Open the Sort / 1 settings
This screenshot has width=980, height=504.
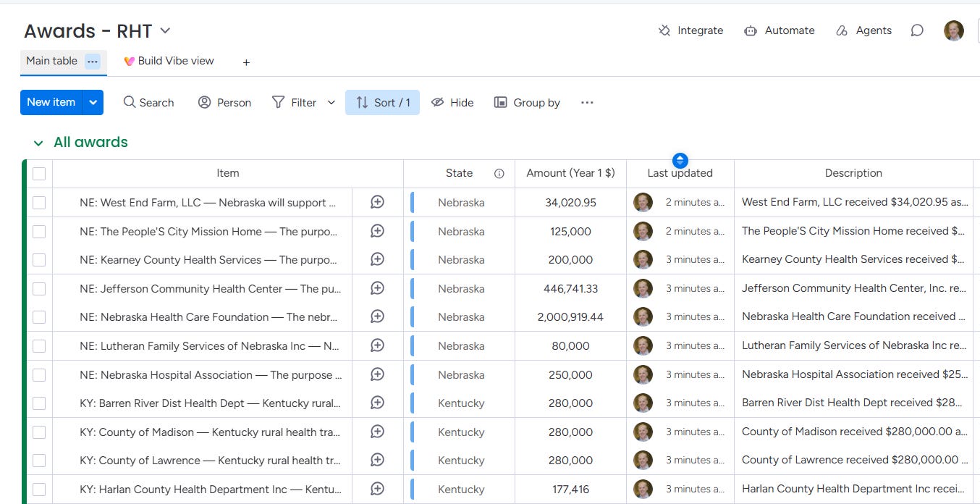click(x=383, y=102)
